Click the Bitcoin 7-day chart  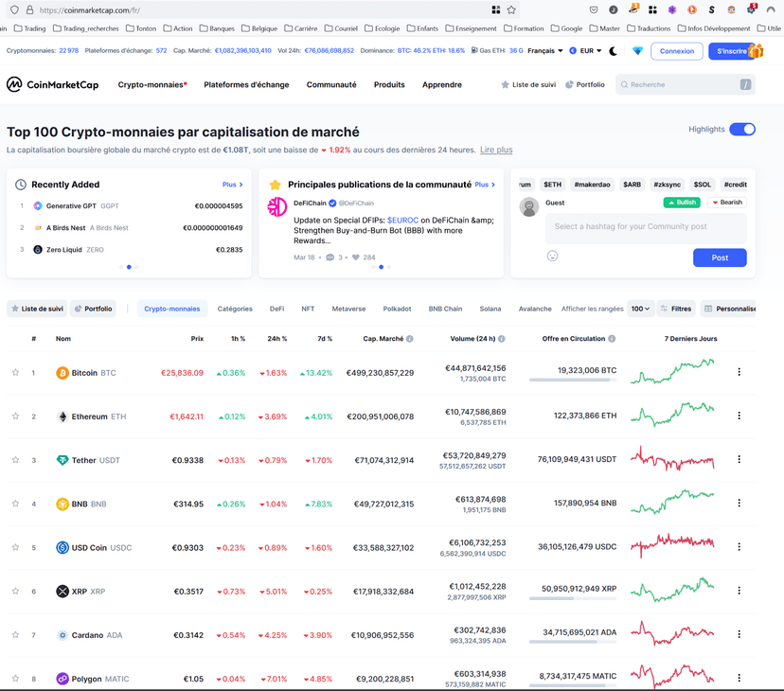coord(672,371)
